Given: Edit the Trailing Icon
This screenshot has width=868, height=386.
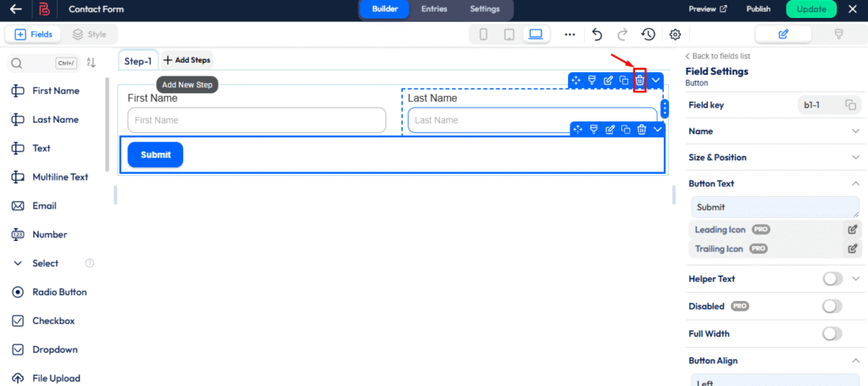Looking at the screenshot, I should pos(853,249).
